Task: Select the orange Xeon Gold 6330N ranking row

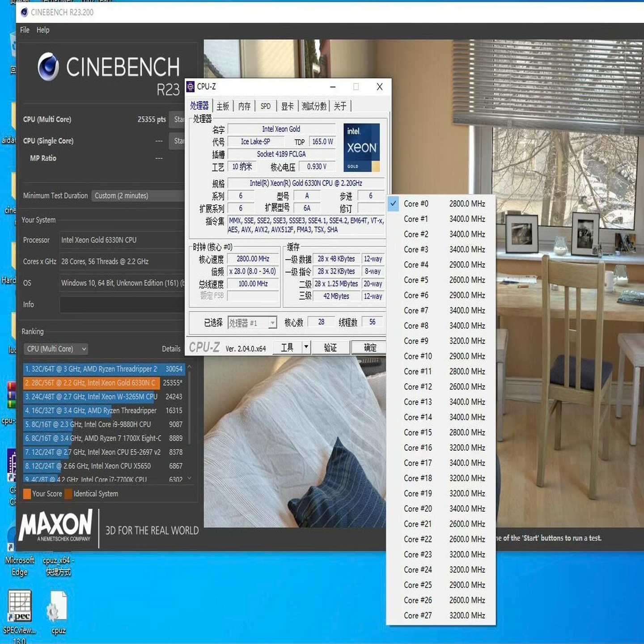Action: [x=104, y=383]
